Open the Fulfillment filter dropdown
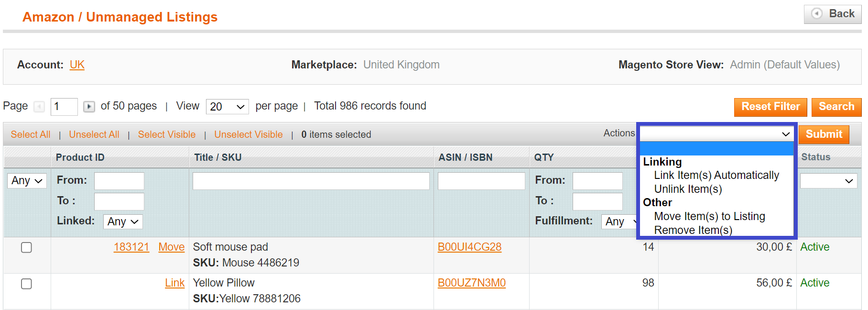The width and height of the screenshot is (868, 310). tap(619, 221)
